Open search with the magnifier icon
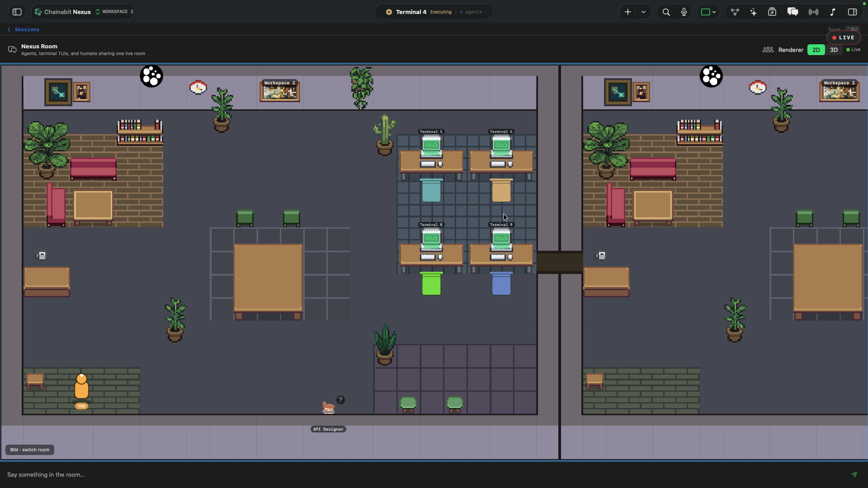 point(666,12)
